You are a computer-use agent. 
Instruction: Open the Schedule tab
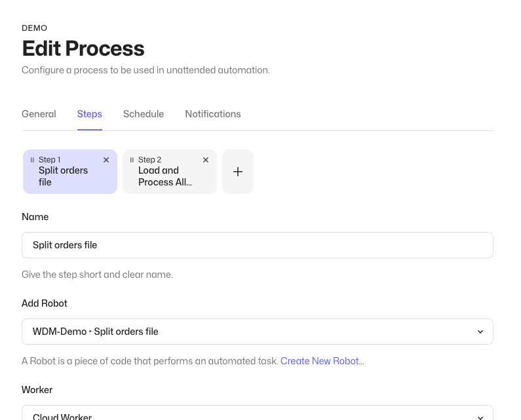[x=144, y=114]
